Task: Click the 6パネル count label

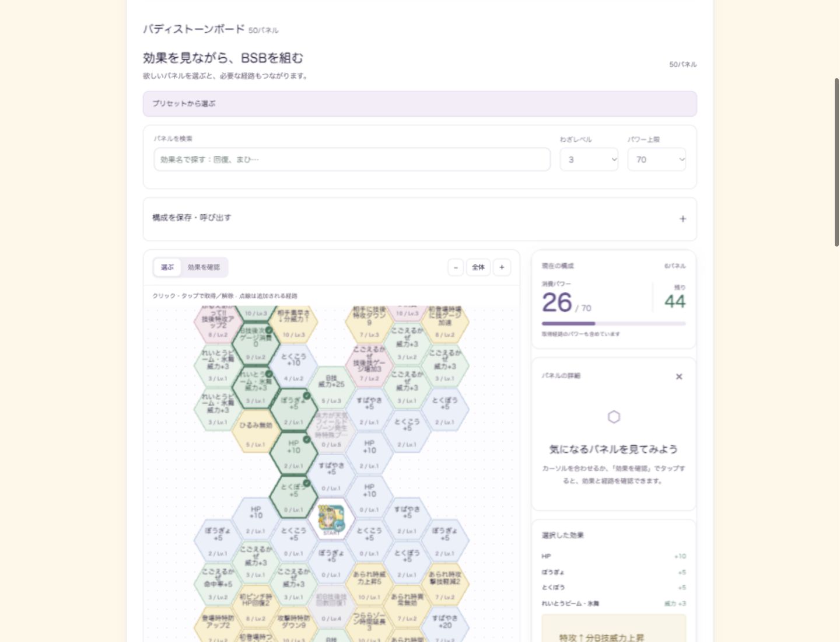Action: pyautogui.click(x=675, y=266)
